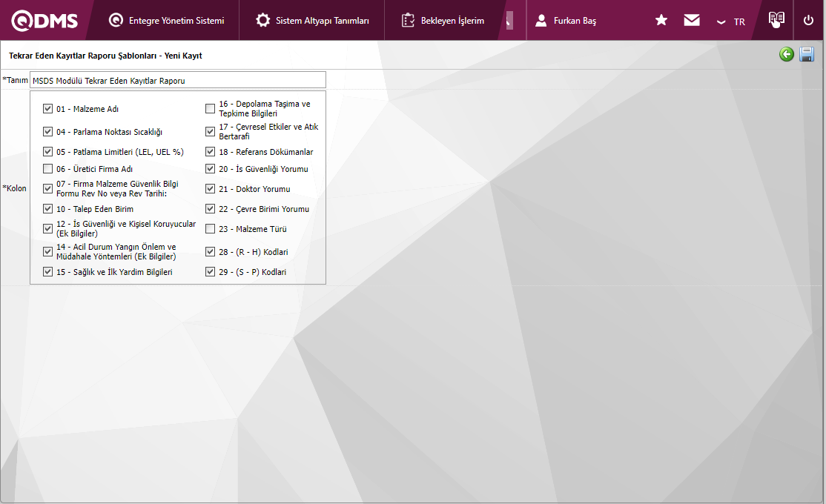Open the help book icon
This screenshot has height=504, width=826.
pos(776,19)
